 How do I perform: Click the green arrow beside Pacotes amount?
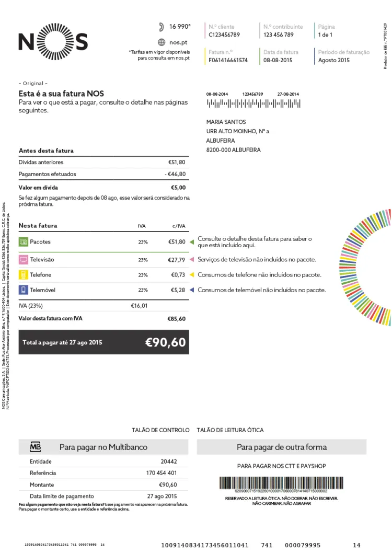(192, 242)
